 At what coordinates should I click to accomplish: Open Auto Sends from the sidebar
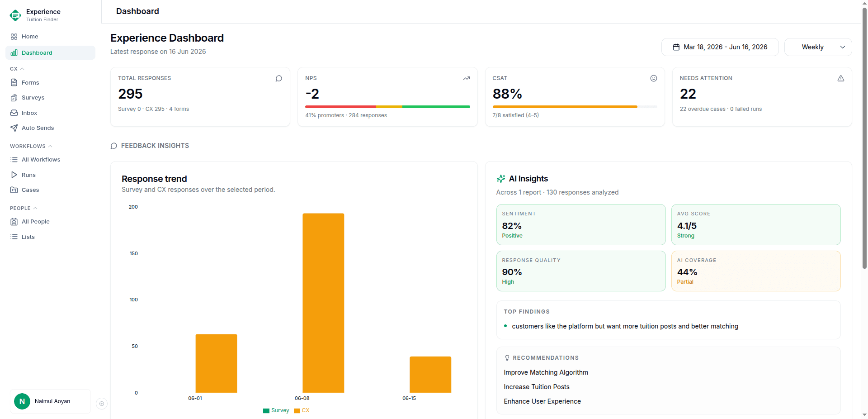pyautogui.click(x=50, y=128)
